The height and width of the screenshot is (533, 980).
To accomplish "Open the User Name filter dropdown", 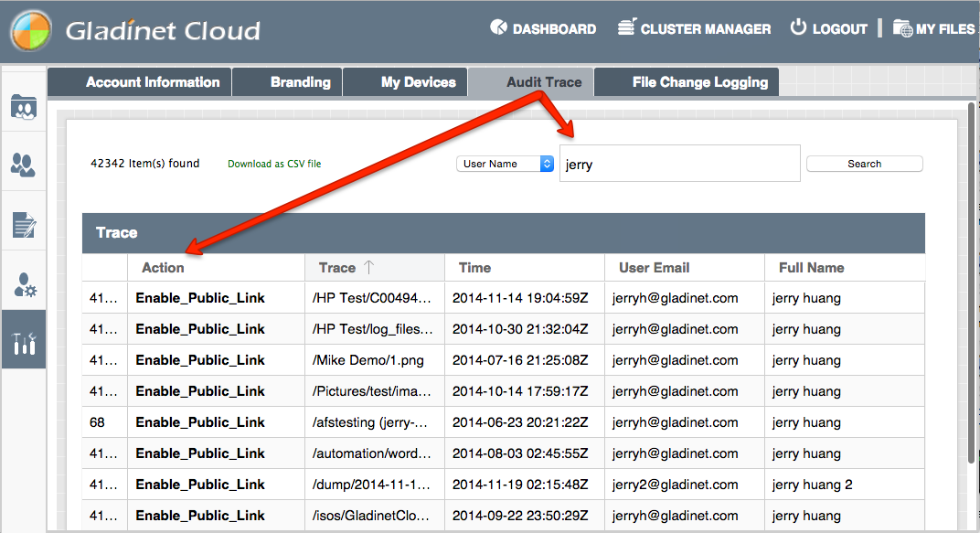I will pos(505,164).
